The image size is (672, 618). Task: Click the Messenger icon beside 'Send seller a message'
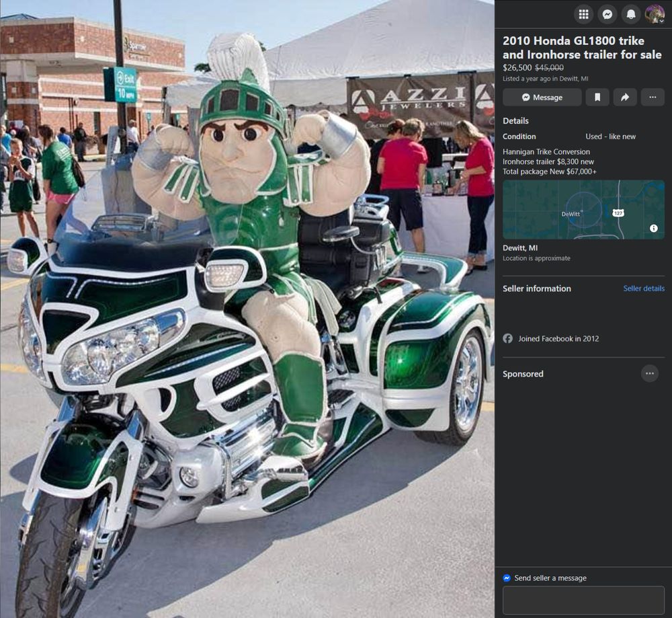(x=507, y=578)
